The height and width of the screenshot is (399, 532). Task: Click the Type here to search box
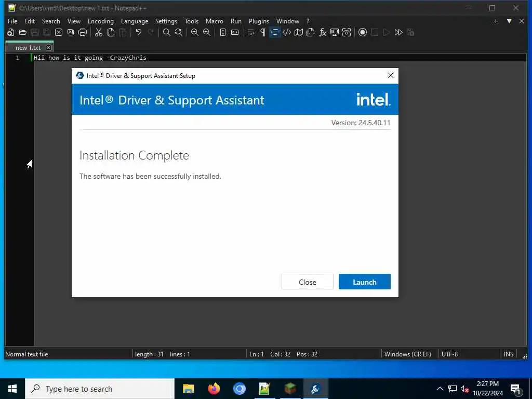[x=100, y=389]
